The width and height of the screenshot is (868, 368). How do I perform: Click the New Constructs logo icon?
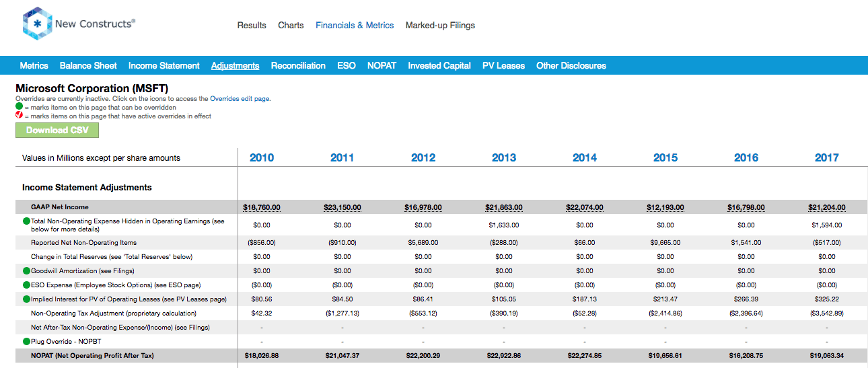pyautogui.click(x=38, y=24)
